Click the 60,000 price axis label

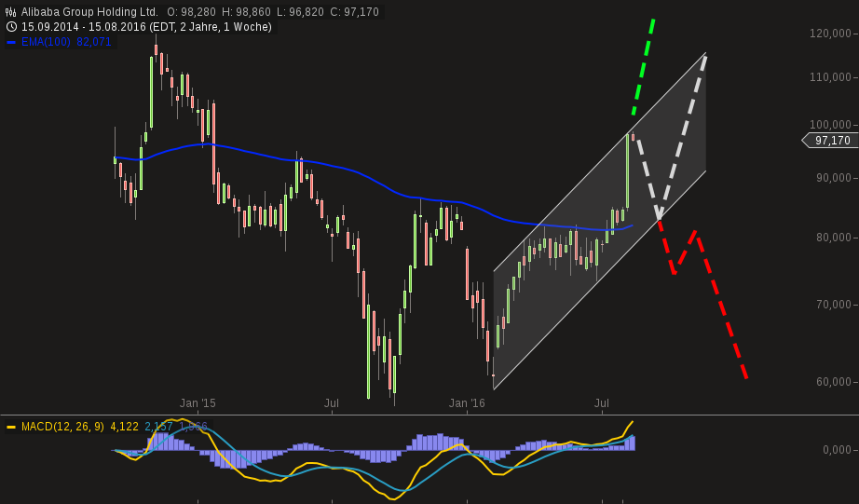(x=834, y=382)
